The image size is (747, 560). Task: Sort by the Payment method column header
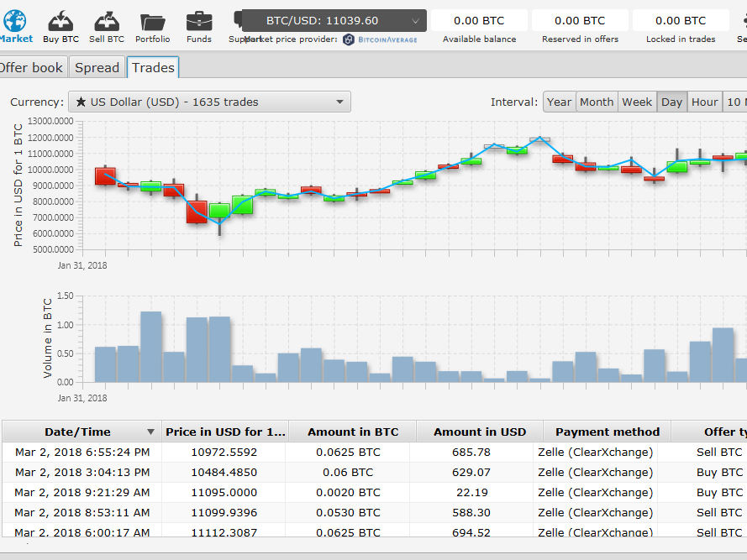608,432
